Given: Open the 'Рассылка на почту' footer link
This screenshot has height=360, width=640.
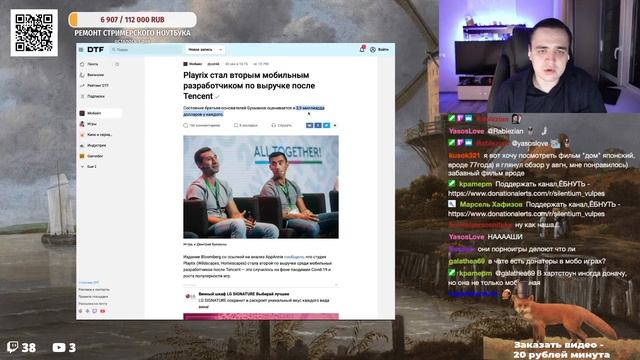Looking at the screenshot, I should coord(93,304).
